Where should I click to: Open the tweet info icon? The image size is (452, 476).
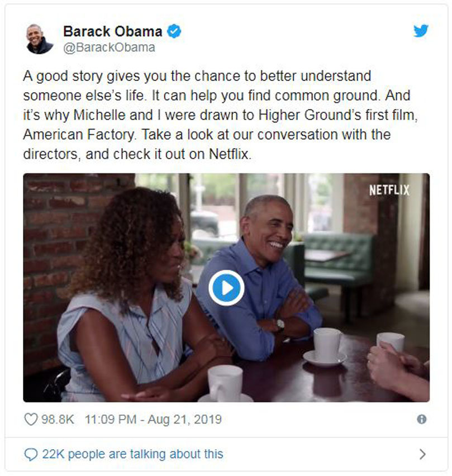[422, 419]
